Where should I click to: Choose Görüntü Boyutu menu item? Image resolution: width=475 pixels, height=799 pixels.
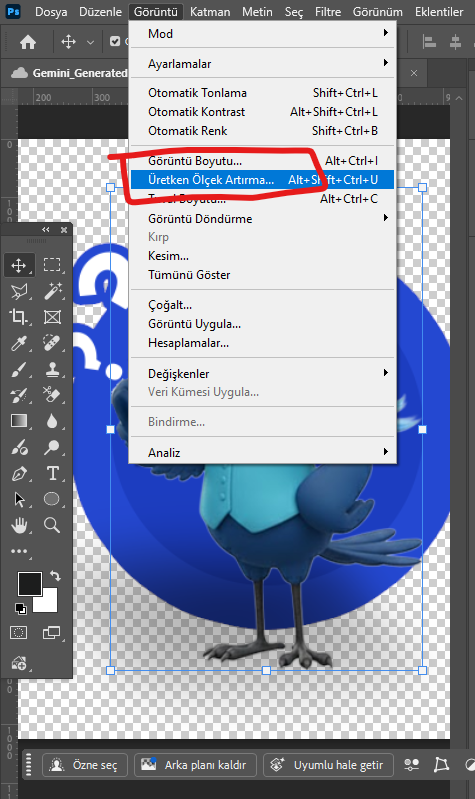point(262,161)
